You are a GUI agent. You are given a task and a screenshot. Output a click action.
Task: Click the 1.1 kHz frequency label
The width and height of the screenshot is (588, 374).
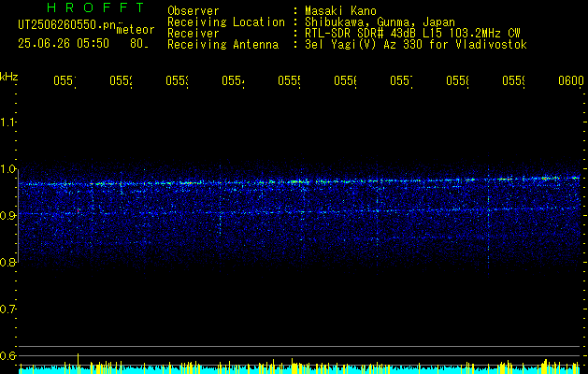click(x=7, y=122)
